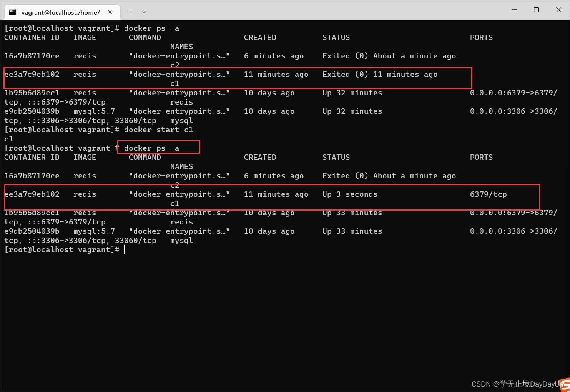Click container name 'mysql' in last row
Image resolution: width=570 pixels, height=392 pixels.
181,241
